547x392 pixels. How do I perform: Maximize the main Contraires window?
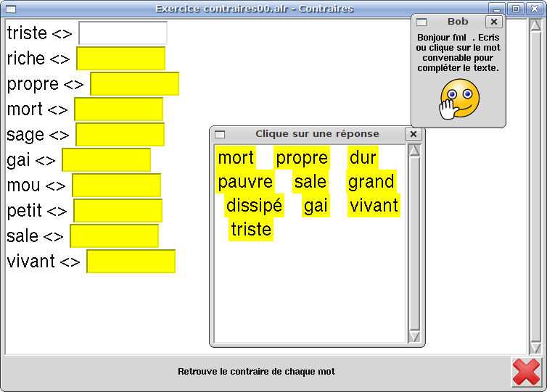(x=516, y=9)
